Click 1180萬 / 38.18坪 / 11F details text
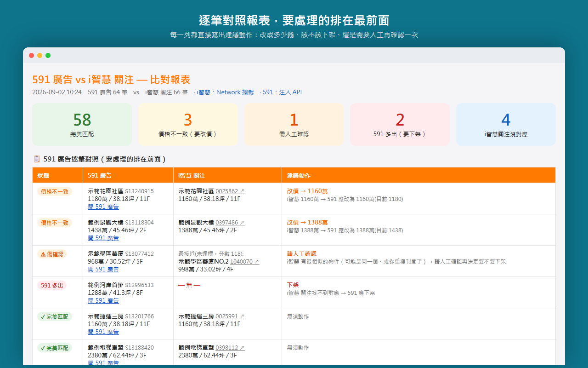The height and width of the screenshot is (368, 588). point(119,199)
